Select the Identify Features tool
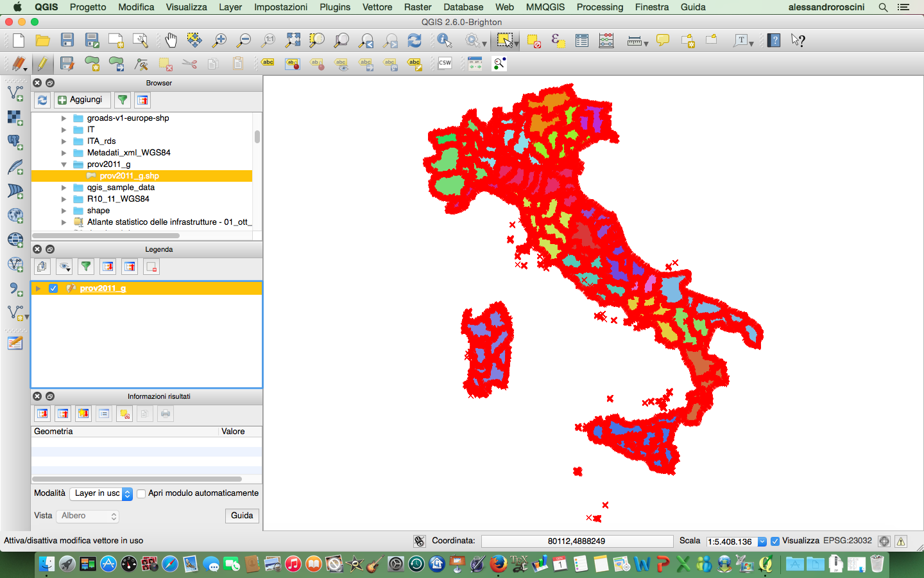The image size is (924, 578). [x=444, y=40]
